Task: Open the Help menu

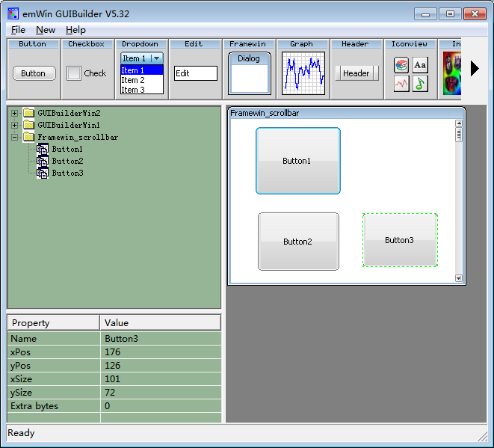Action: (75, 30)
